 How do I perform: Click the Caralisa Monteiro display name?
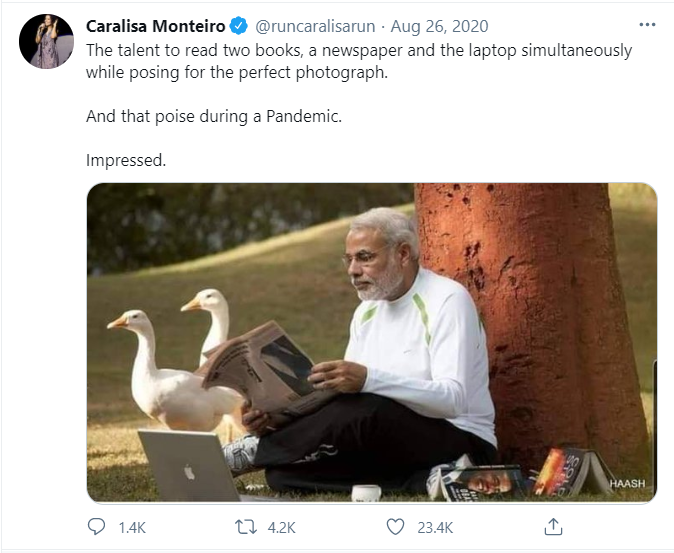coord(158,25)
